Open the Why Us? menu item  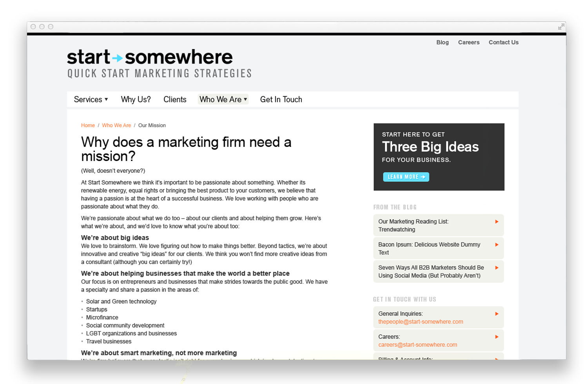pyautogui.click(x=136, y=100)
